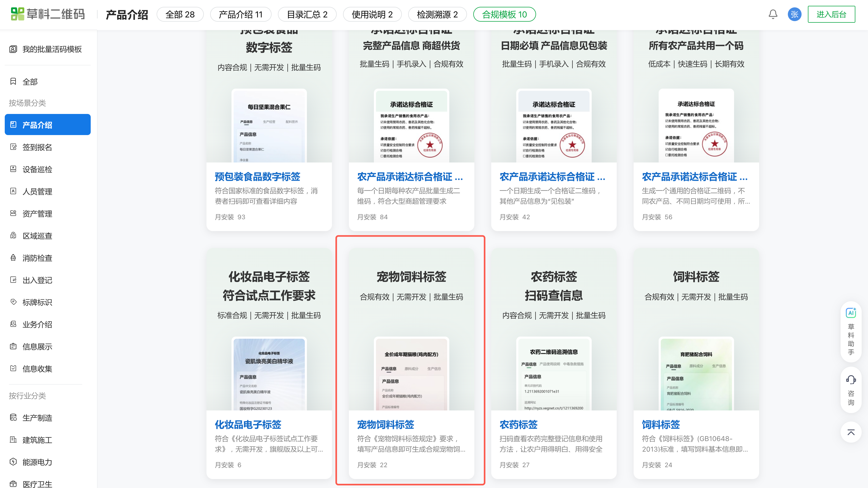
Task: Select the 目录汇总 2 filter tab
Action: 307,15
